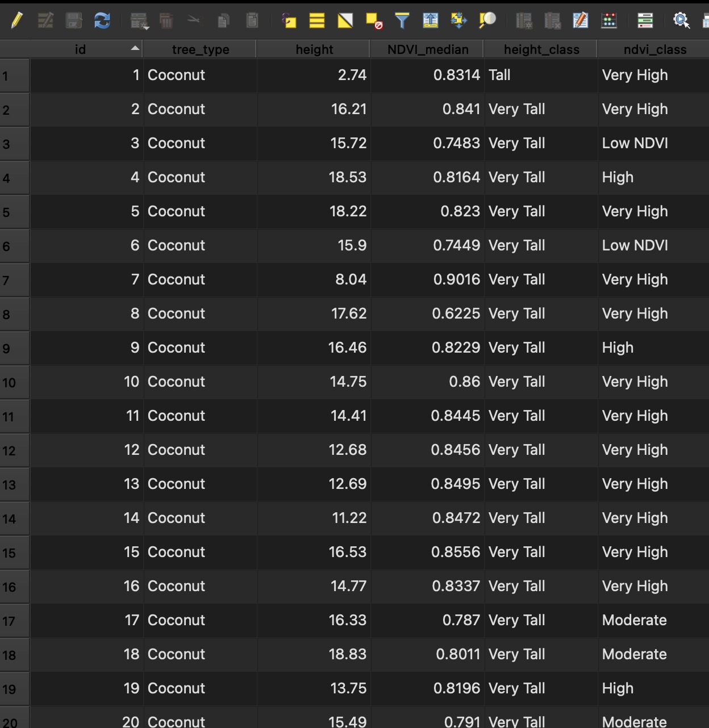Add a new field column
The image size is (709, 728).
(524, 21)
